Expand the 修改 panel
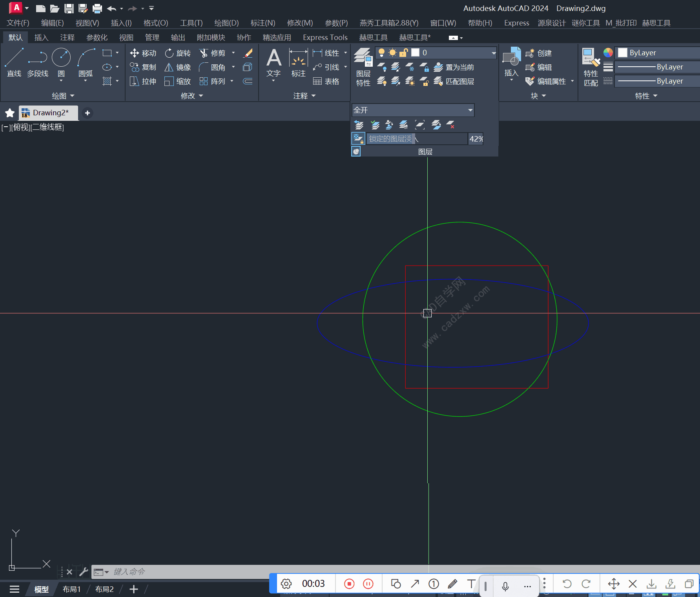Image resolution: width=700 pixels, height=597 pixels. click(x=192, y=96)
